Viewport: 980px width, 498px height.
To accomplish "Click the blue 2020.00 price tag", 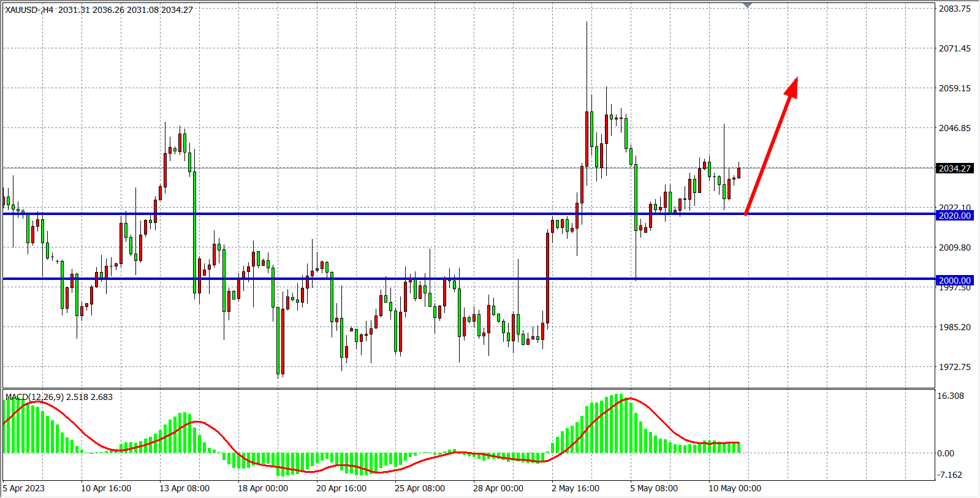I will (954, 216).
